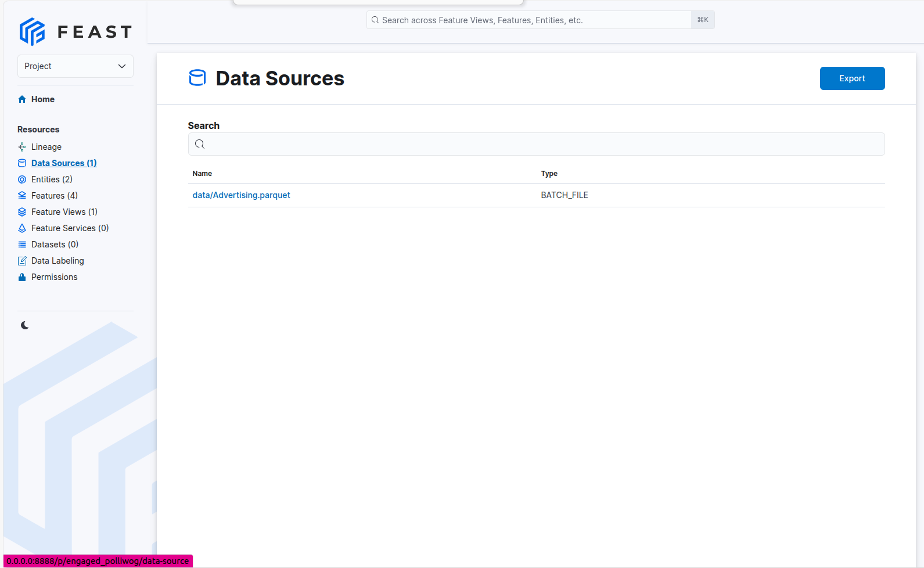Click the Feature Services icon
The height and width of the screenshot is (568, 924).
click(22, 228)
